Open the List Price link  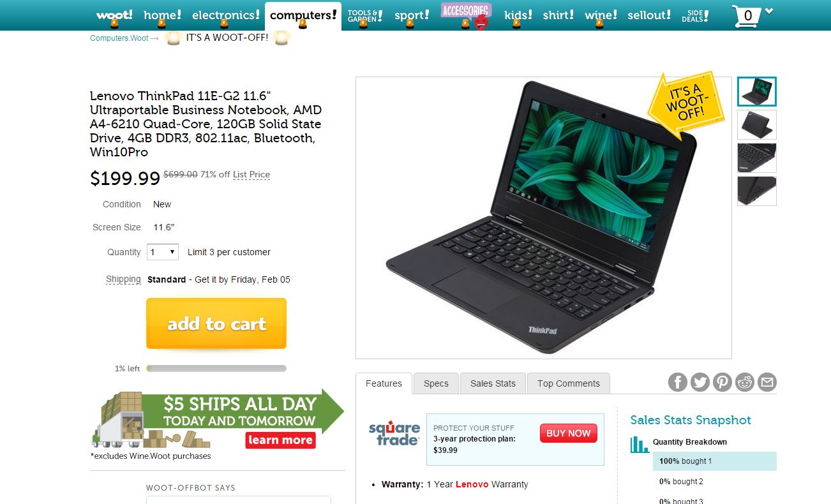coord(251,175)
